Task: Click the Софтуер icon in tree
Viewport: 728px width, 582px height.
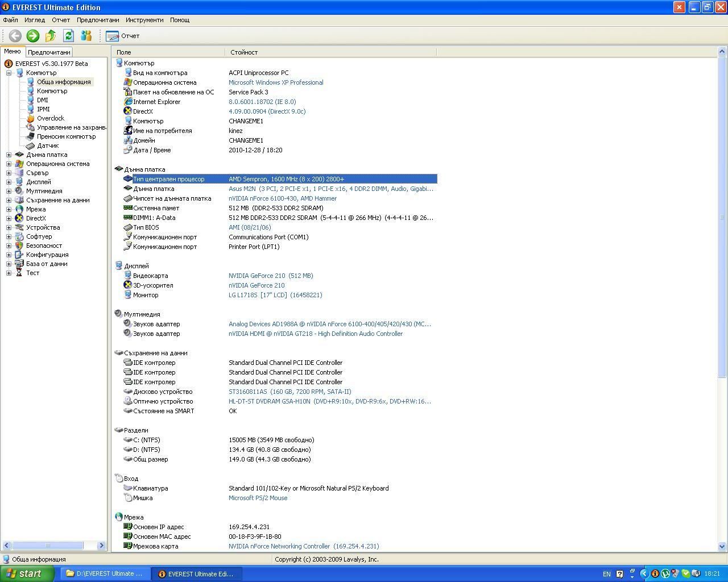Action: click(19, 236)
